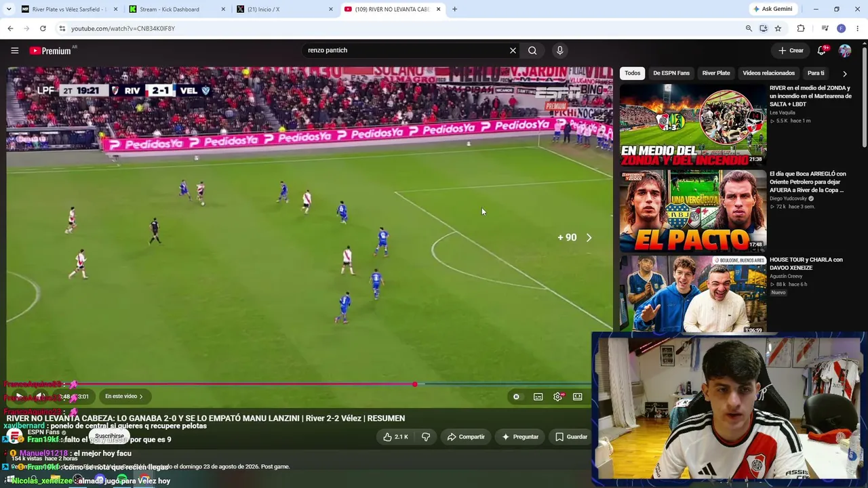Open the browser media controls icon
868x488 pixels.
(825, 28)
